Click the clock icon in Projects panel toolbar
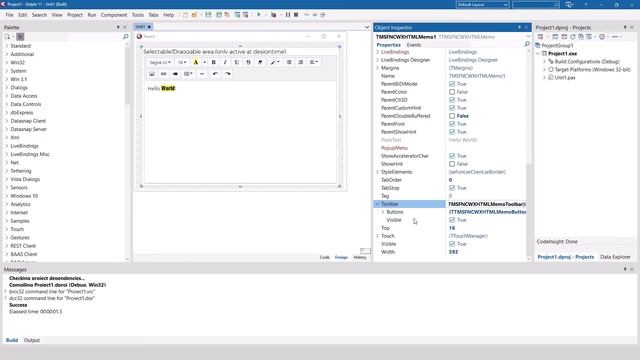The height and width of the screenshot is (360, 640). coord(602,37)
